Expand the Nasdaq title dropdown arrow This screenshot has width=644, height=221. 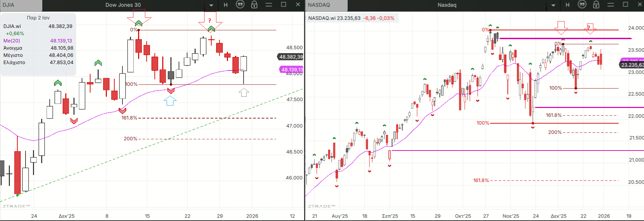[553, 5]
